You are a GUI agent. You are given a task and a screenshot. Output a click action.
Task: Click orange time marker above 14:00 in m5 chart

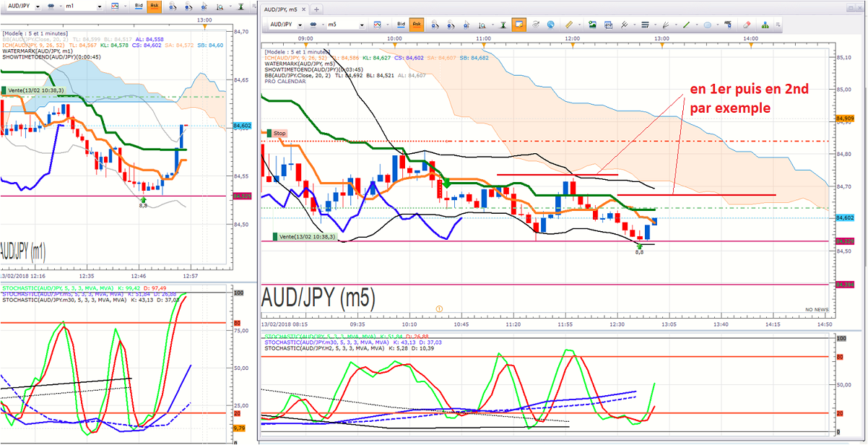tap(751, 45)
